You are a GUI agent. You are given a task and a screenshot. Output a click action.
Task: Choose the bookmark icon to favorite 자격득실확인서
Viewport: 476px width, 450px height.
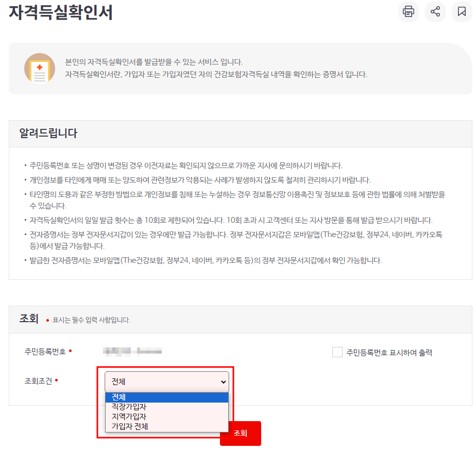click(x=462, y=12)
